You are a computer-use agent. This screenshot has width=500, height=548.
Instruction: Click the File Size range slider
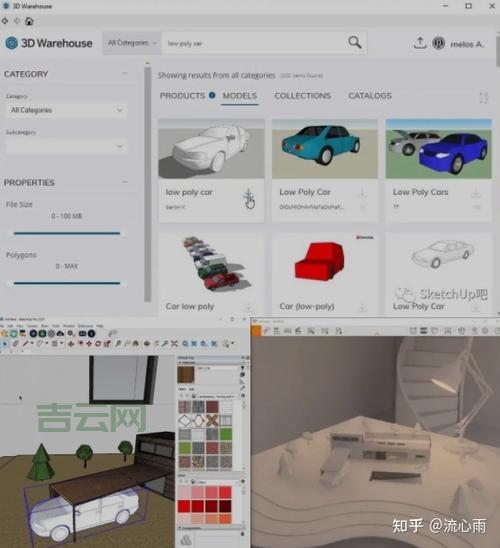tap(67, 233)
